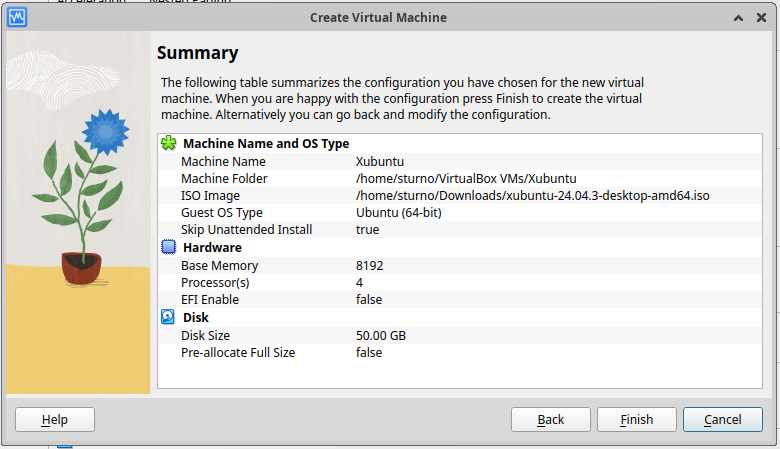Screen dimensions: 780x449
Task: Select the Disk section header
Action: point(195,318)
